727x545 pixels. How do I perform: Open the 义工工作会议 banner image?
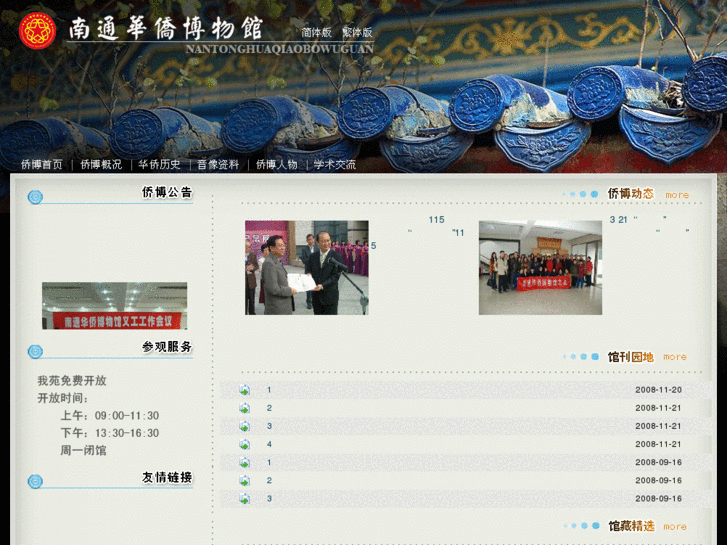[115, 306]
